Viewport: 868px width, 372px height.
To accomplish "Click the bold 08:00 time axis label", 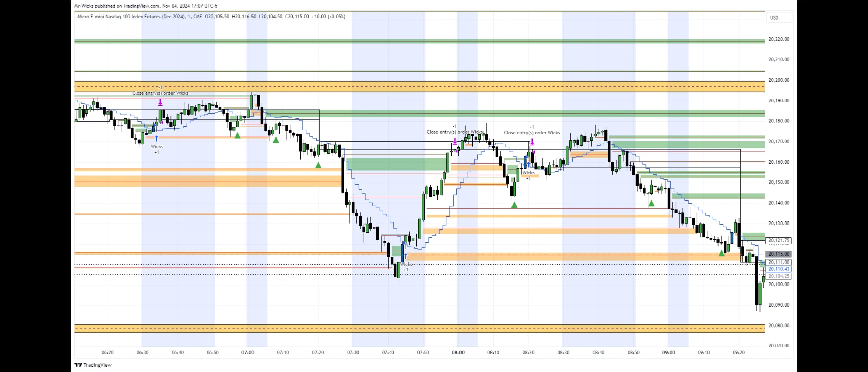I will point(458,353).
